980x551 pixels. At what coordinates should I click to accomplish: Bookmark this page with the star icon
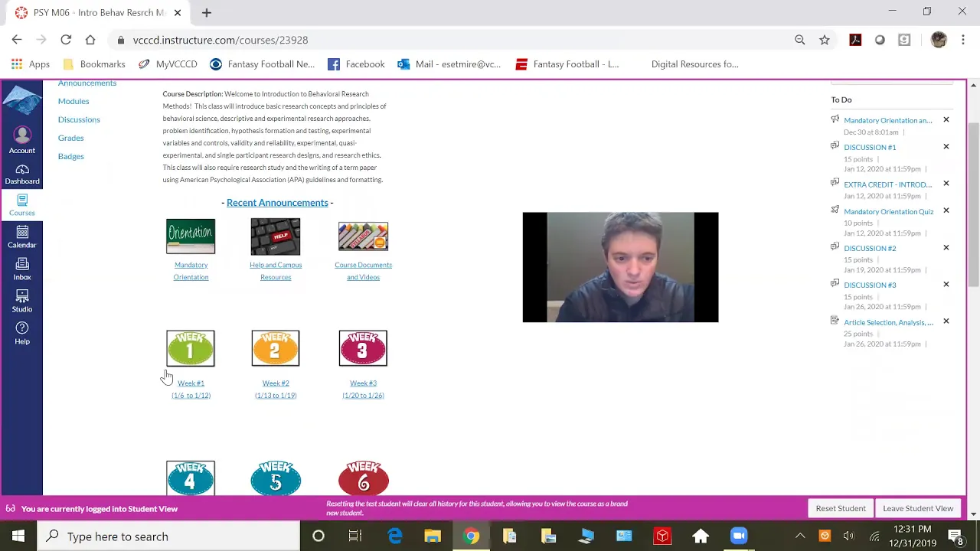point(824,40)
